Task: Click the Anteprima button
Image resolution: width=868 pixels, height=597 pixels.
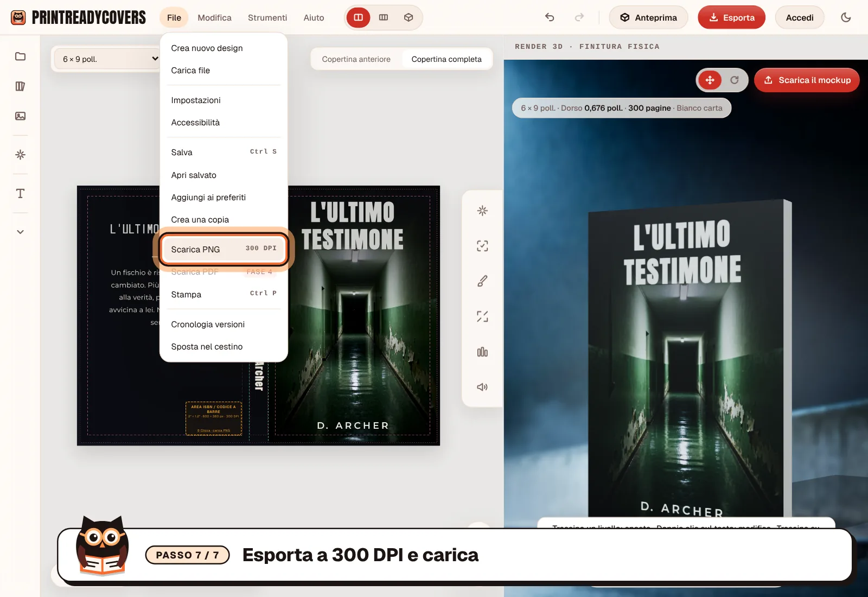Action: click(x=648, y=17)
